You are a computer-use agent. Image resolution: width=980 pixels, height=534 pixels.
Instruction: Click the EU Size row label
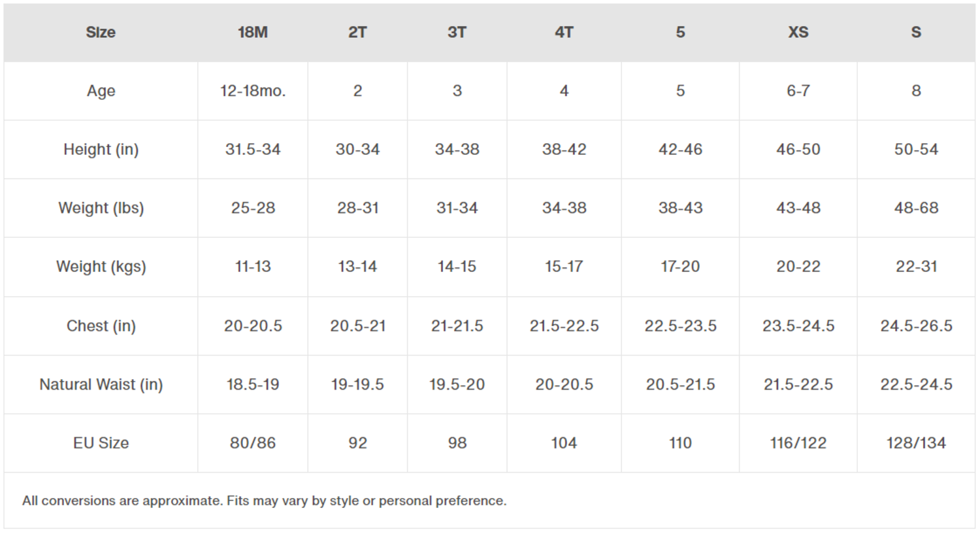[101, 443]
